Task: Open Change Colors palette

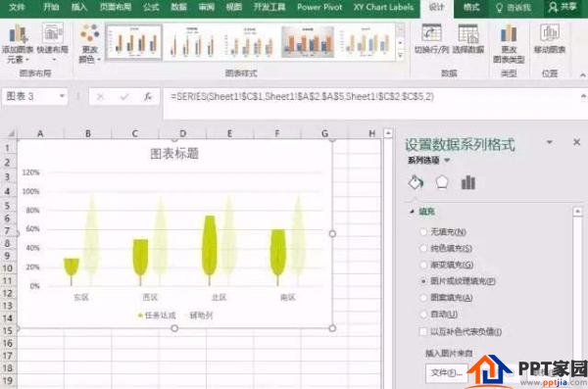Action: (90, 43)
